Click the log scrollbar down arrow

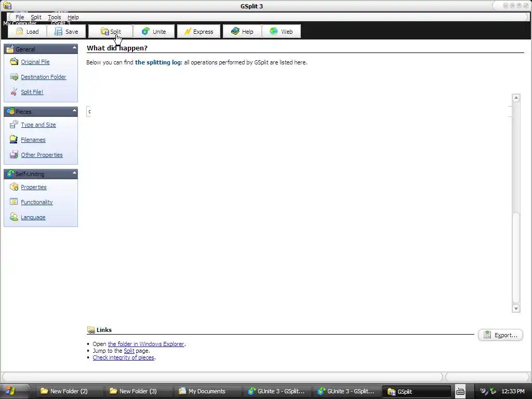tap(516, 309)
